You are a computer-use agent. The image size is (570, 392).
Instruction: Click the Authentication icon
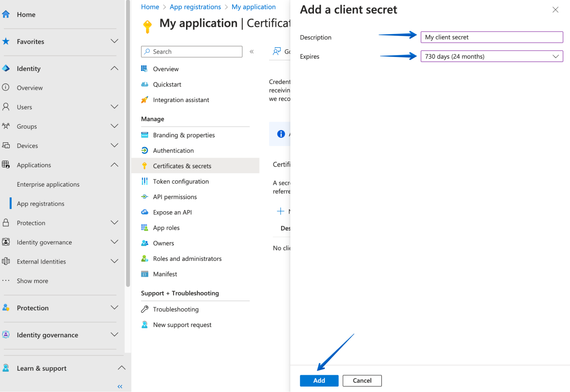145,150
